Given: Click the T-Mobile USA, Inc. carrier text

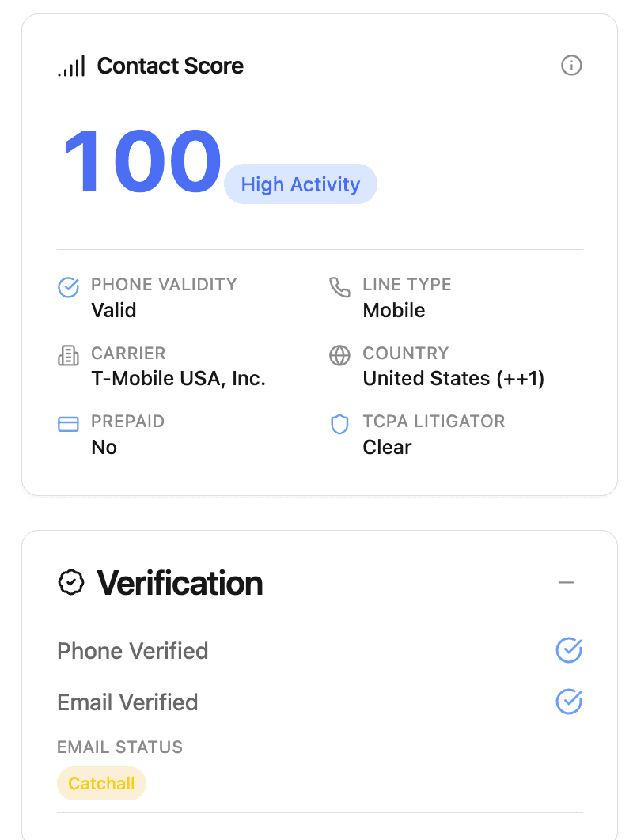Looking at the screenshot, I should (178, 378).
